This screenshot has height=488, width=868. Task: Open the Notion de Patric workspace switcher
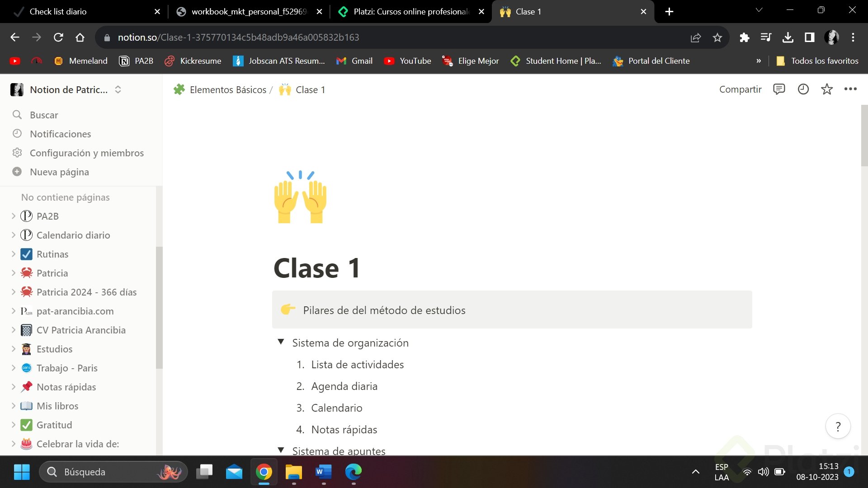pyautogui.click(x=68, y=89)
